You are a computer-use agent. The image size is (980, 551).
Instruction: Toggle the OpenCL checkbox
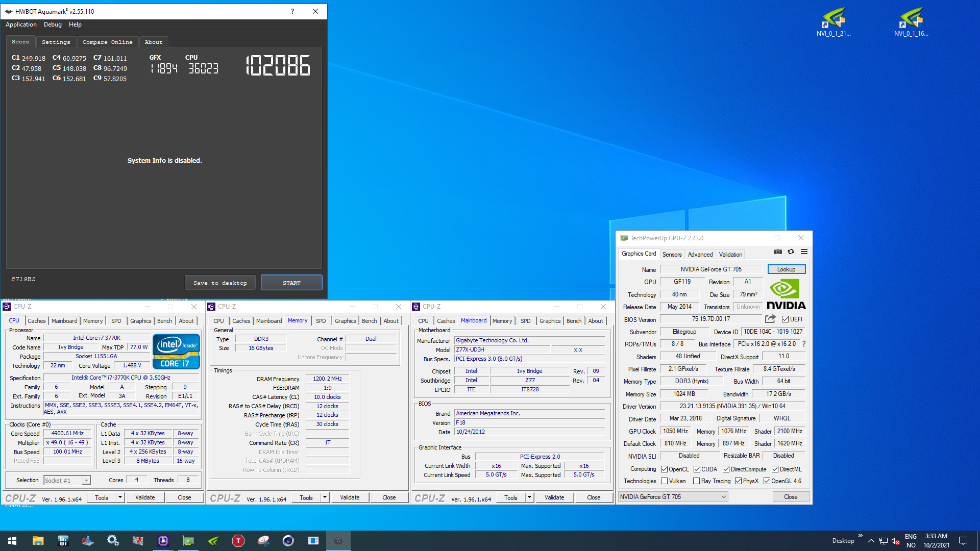pos(664,469)
